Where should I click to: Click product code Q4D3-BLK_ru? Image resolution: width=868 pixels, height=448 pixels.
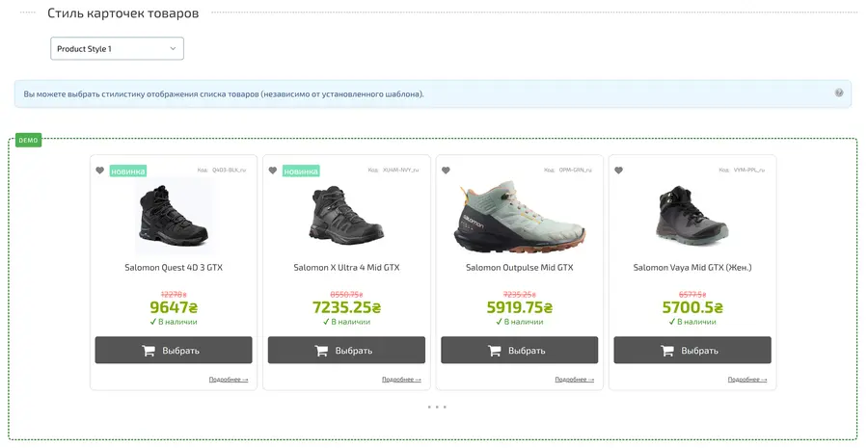(x=229, y=170)
